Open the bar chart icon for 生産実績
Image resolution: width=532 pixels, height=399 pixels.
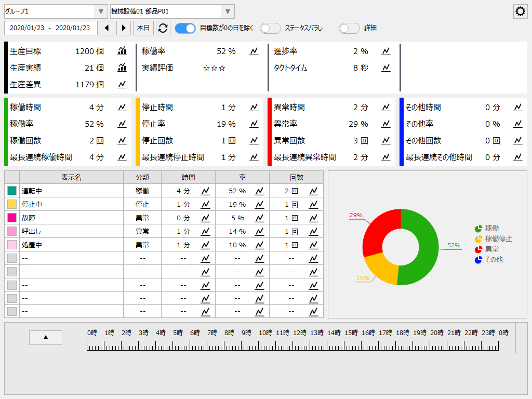point(122,68)
